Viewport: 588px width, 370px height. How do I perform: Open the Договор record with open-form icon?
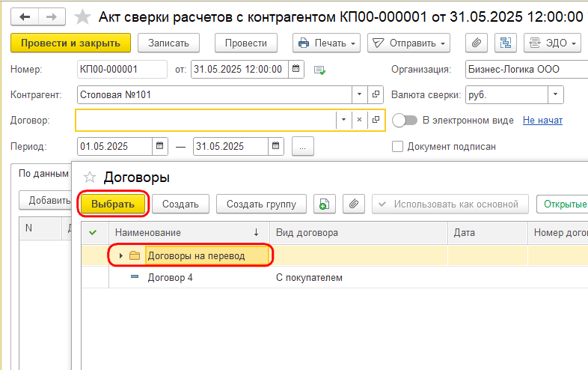376,120
